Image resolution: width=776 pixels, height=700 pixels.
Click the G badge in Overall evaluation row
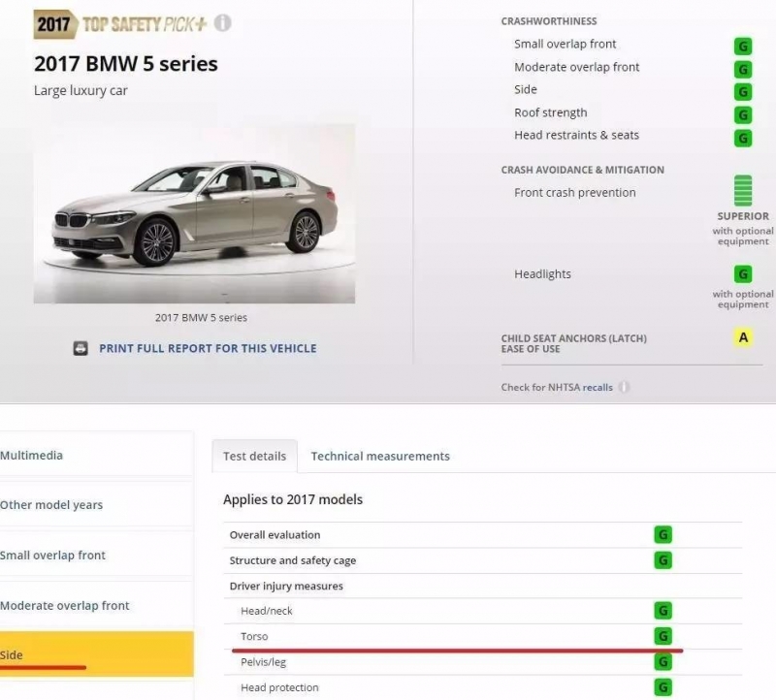tap(663, 535)
